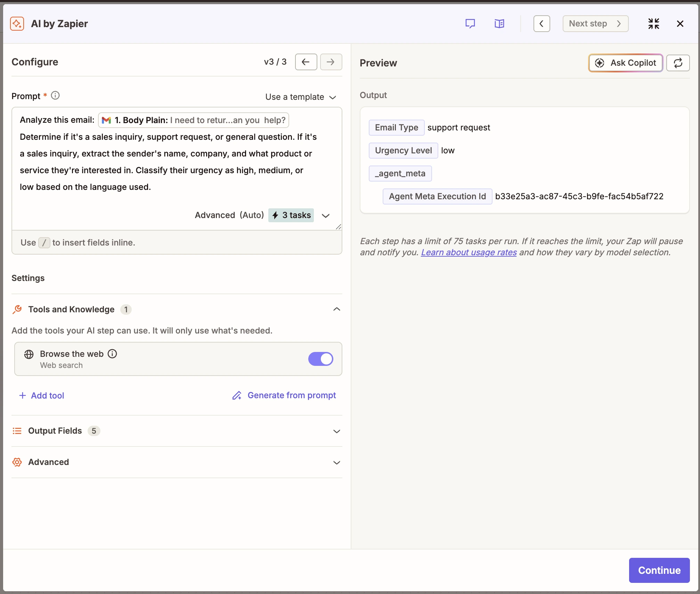The image size is (700, 594).
Task: Click the Gmail Body Plain field pill
Action: (x=194, y=120)
